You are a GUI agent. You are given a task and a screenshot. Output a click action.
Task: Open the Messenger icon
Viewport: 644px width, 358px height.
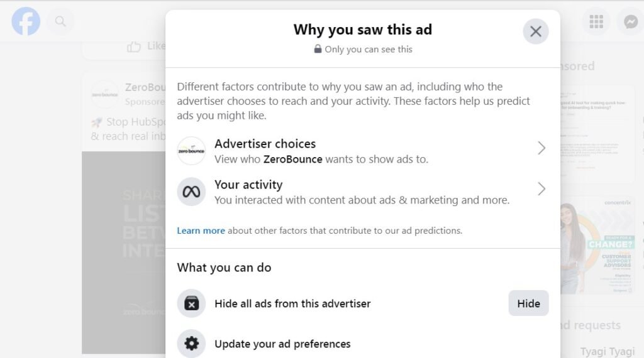[x=631, y=22]
